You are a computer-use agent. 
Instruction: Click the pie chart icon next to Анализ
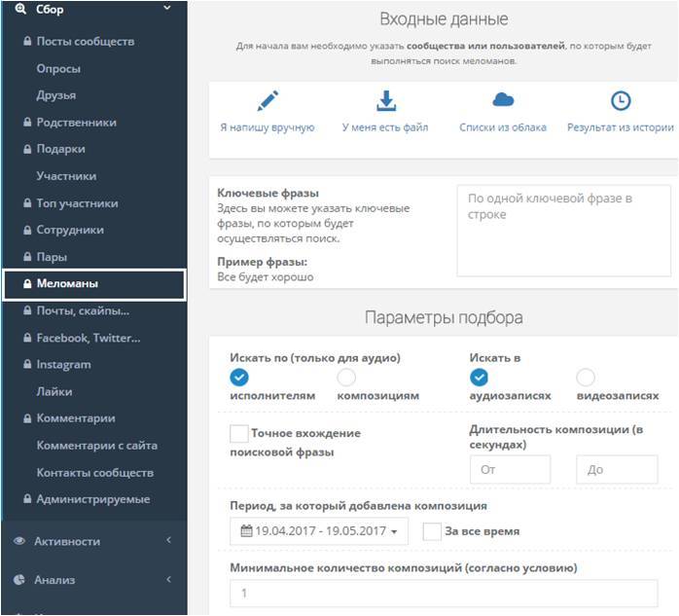[19, 580]
